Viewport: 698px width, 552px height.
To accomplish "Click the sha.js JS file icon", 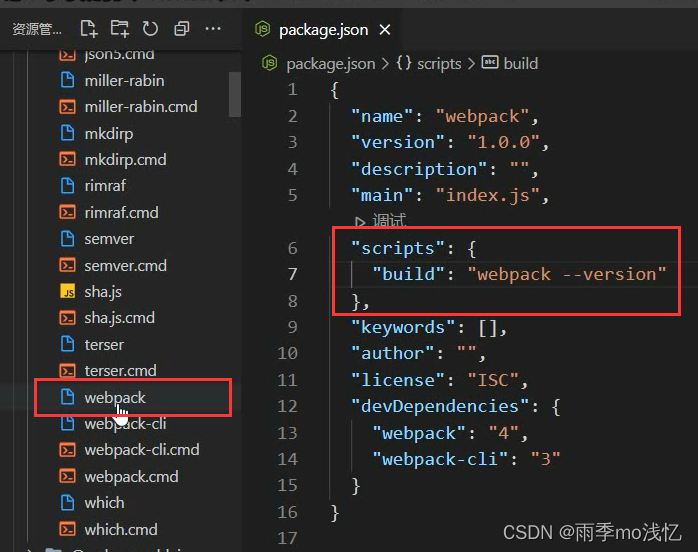I will pyautogui.click(x=67, y=292).
